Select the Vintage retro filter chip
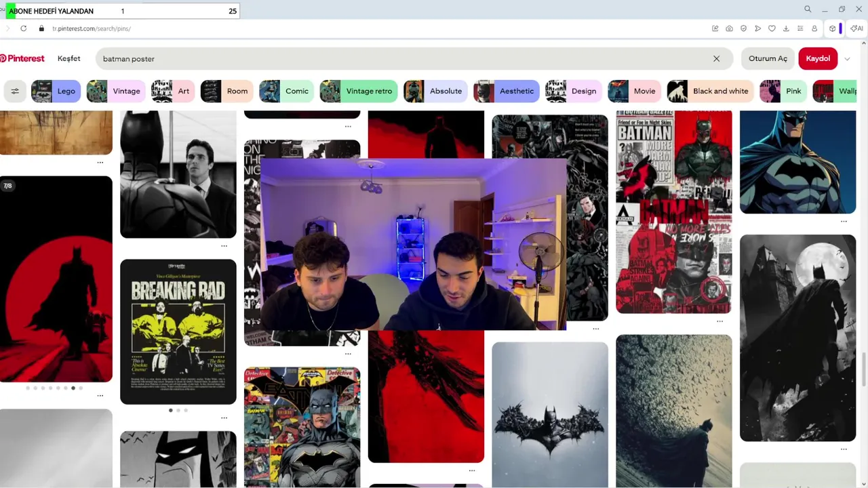The height and width of the screenshot is (488, 868). tap(359, 91)
